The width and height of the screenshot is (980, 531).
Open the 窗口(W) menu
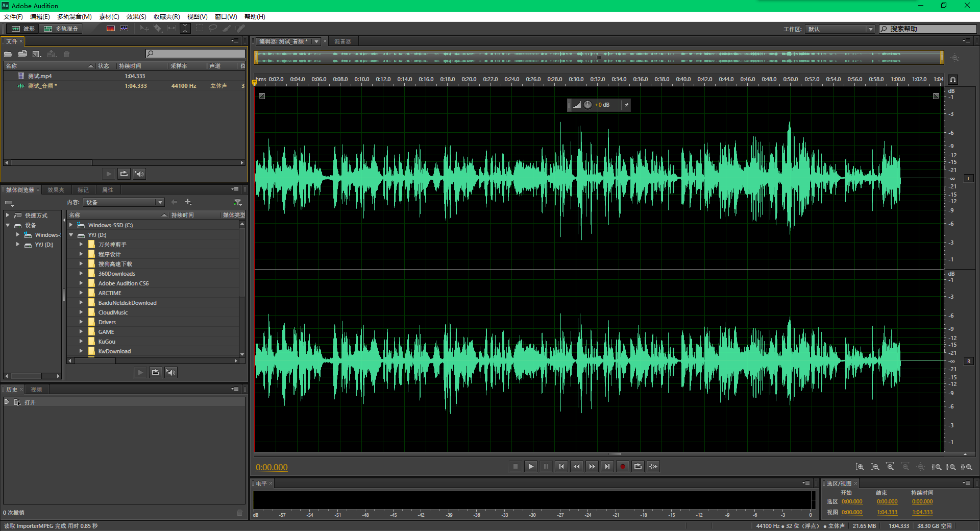click(226, 17)
